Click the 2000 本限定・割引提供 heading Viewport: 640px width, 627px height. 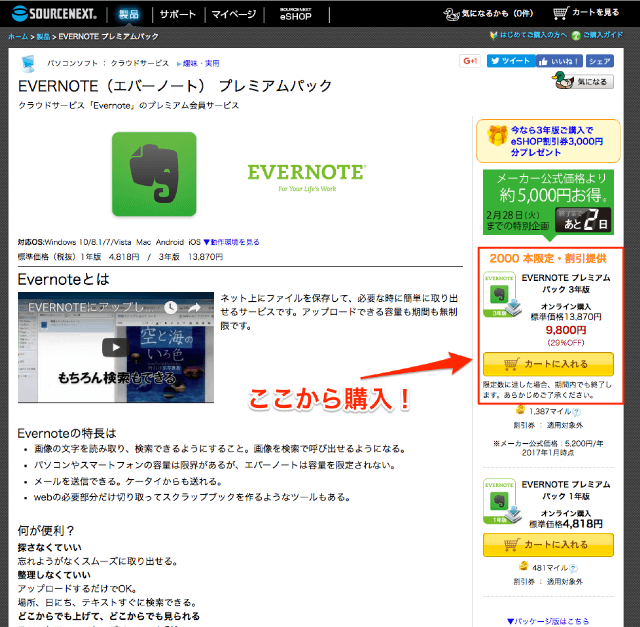tap(548, 258)
